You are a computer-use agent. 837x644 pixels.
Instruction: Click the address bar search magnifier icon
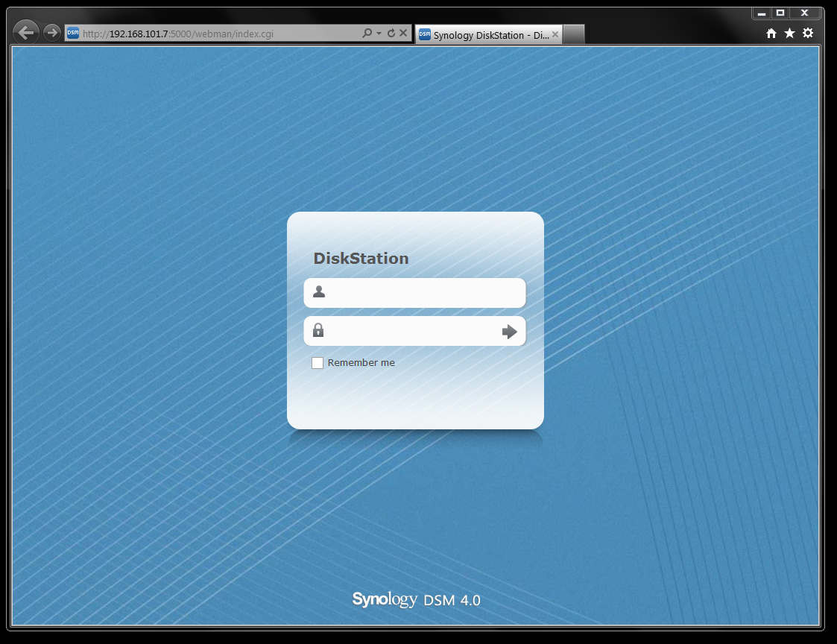pos(367,33)
